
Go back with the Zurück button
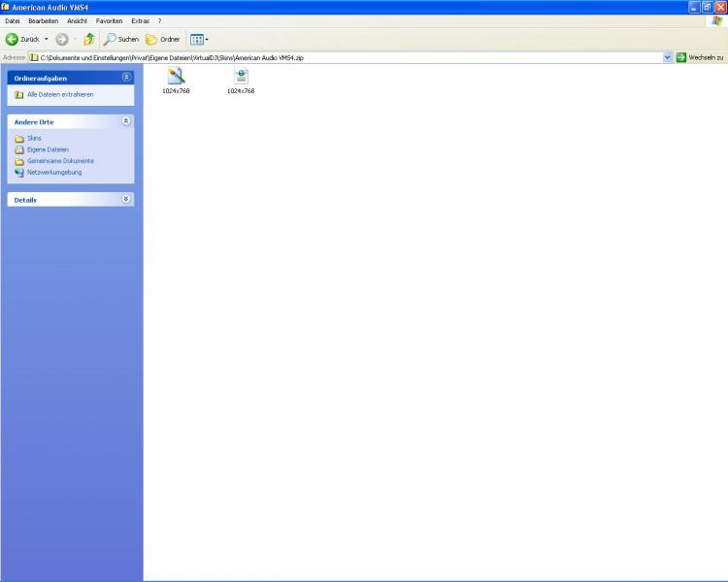click(22, 40)
